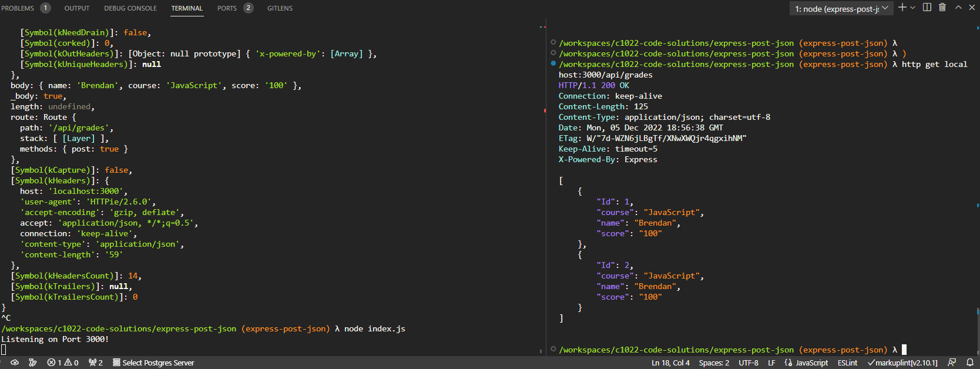Maximize the panel with the up chevron
This screenshot has width=980, height=369.
pyautogui.click(x=958, y=7)
